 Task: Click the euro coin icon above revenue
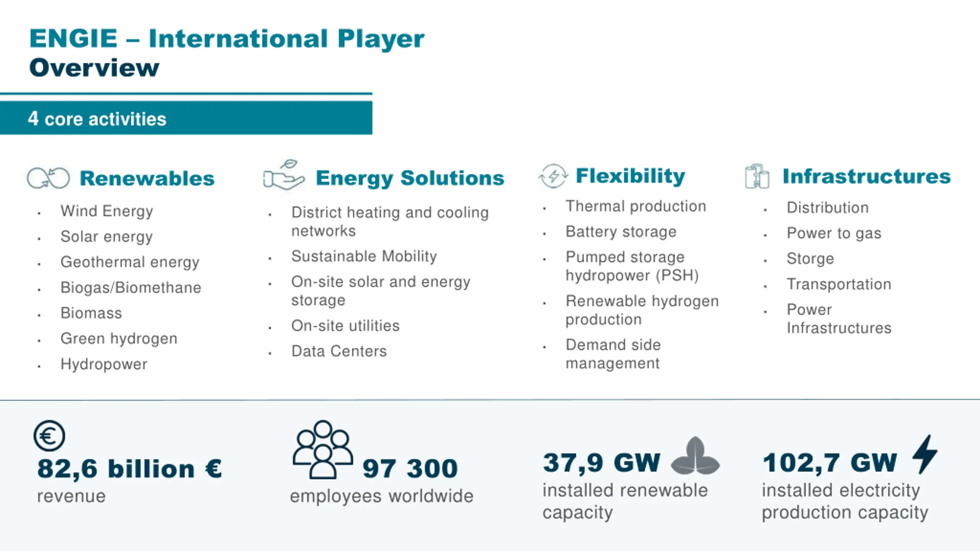point(49,435)
